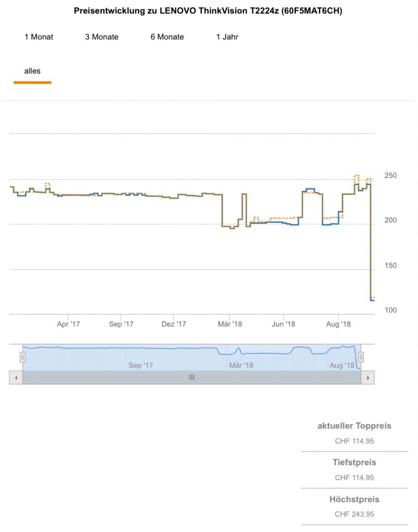Click the Dez '17 x-axis label
The height and width of the screenshot is (532, 418).
(174, 324)
